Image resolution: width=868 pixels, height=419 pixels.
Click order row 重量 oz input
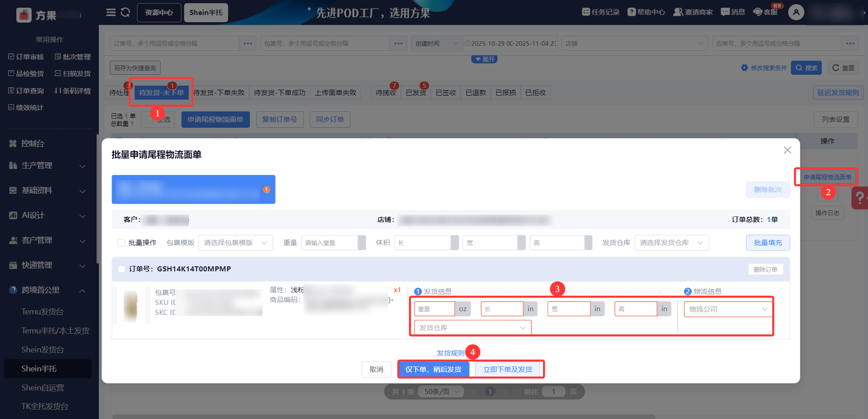[x=434, y=309]
